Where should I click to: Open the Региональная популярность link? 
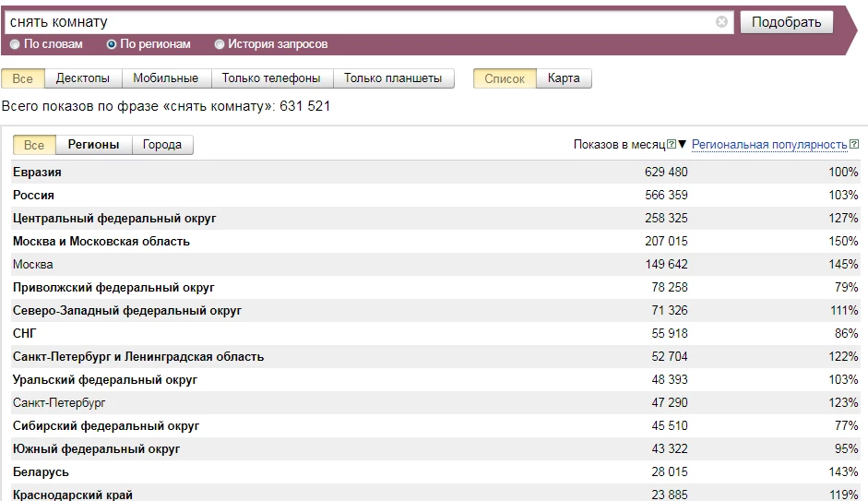tap(769, 145)
